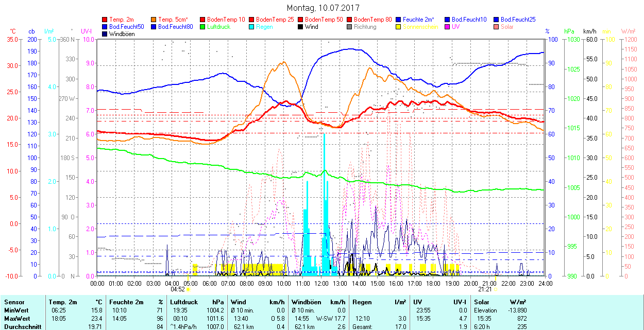Select the Bod.Feucht50 legend label

click(x=127, y=27)
